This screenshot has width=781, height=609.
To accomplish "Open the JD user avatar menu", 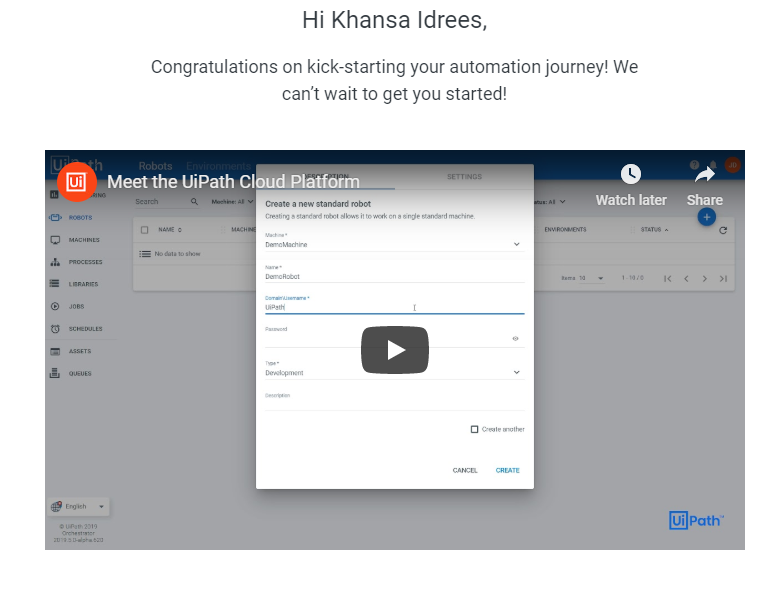I will click(x=732, y=165).
